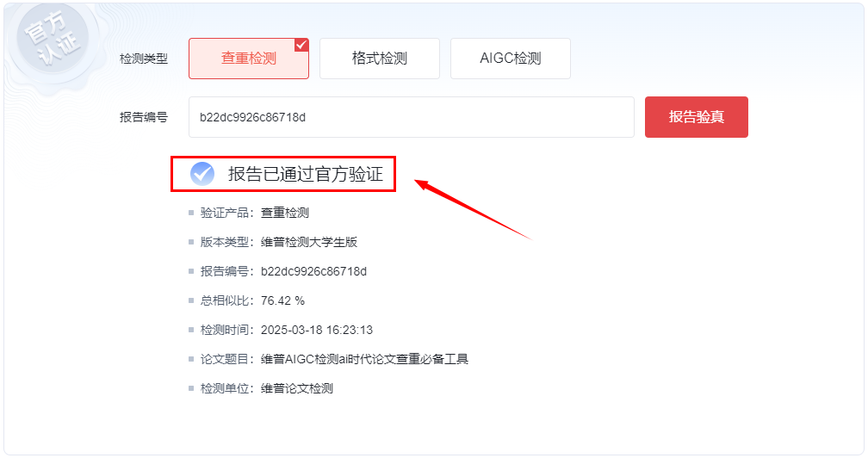Click the 报告已通过官方验证 status text
868x458 pixels.
click(x=306, y=174)
